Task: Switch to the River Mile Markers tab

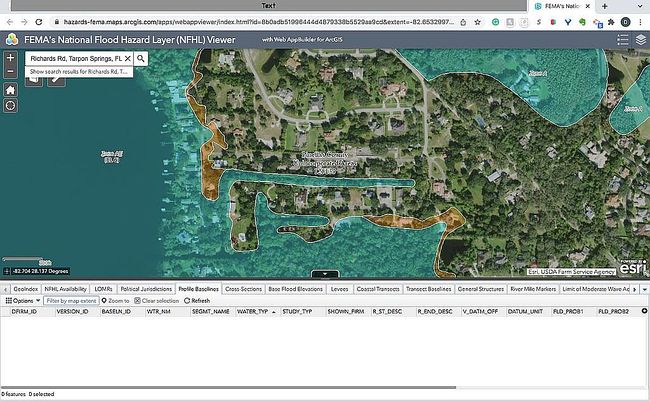Action: click(x=533, y=289)
